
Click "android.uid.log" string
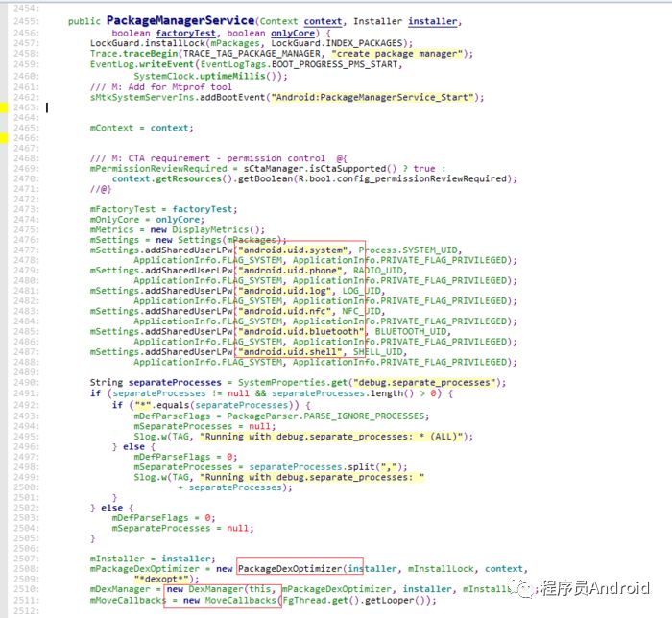point(284,291)
